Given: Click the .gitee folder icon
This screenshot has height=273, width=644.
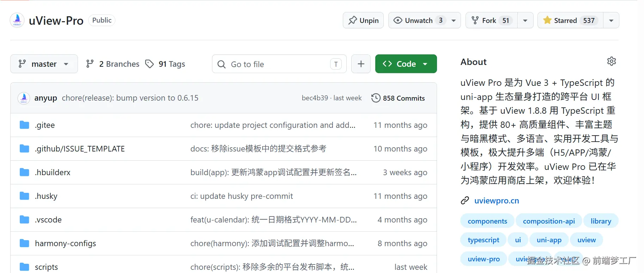Looking at the screenshot, I should (24, 125).
